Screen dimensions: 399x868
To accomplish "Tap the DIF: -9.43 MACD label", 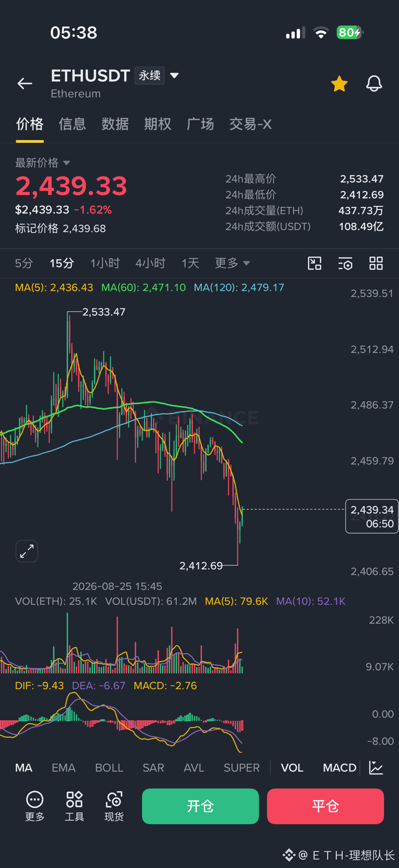I will click(39, 686).
